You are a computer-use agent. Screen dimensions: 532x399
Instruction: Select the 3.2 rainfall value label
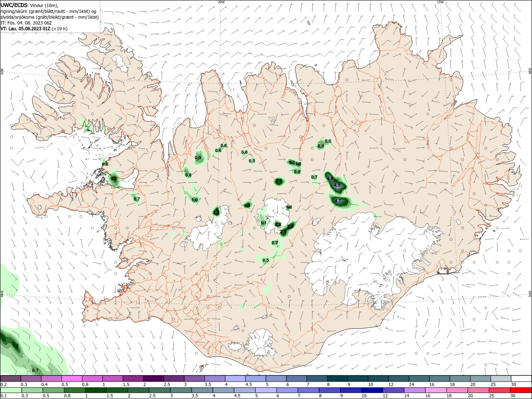278,224
